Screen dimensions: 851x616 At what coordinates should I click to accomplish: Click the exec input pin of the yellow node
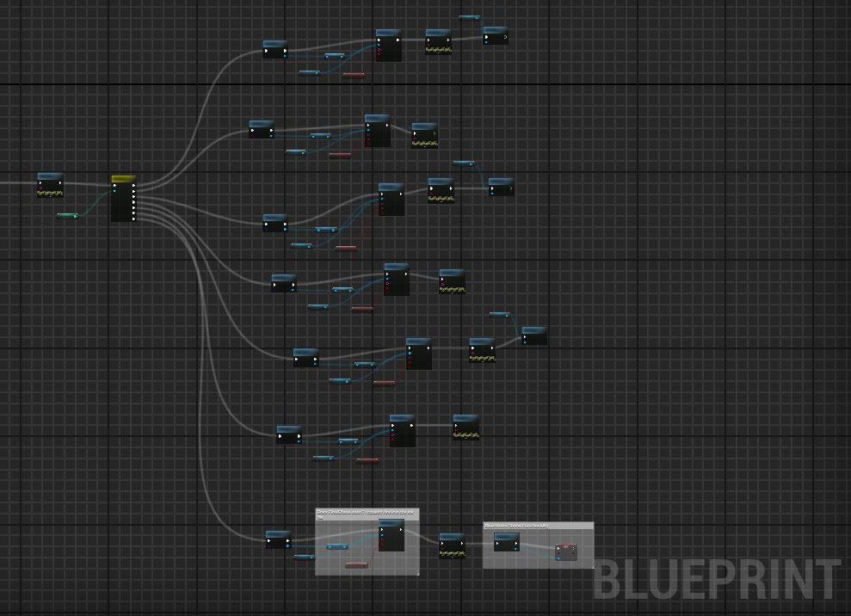point(114,186)
